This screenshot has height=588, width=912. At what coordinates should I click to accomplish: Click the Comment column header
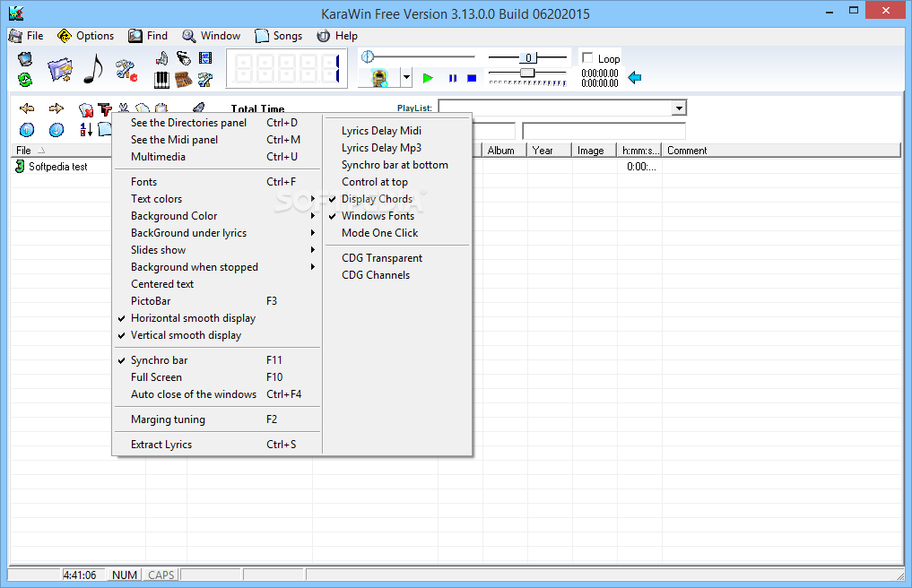pyautogui.click(x=781, y=151)
